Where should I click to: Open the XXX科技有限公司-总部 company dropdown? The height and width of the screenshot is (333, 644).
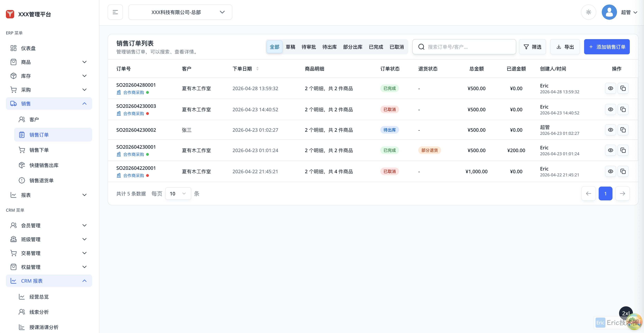click(180, 12)
